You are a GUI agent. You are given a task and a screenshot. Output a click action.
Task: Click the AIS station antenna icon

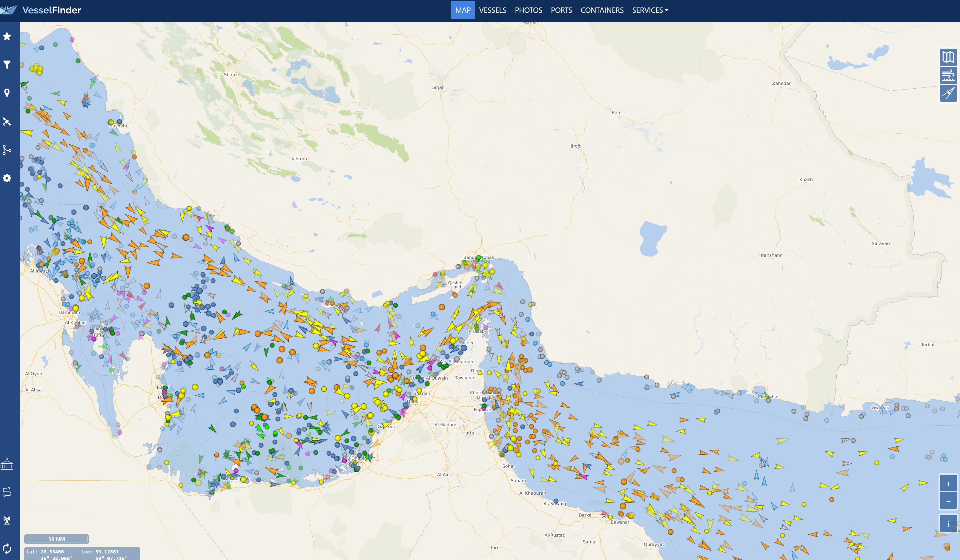point(7,520)
